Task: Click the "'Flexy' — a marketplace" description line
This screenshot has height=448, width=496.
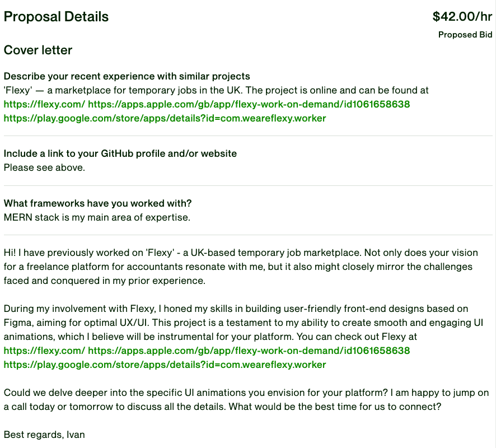Action: (x=216, y=91)
